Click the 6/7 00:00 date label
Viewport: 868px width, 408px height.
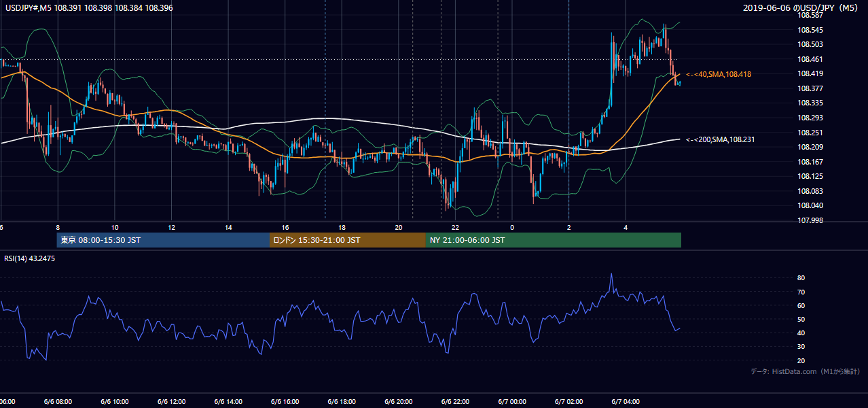point(512,402)
